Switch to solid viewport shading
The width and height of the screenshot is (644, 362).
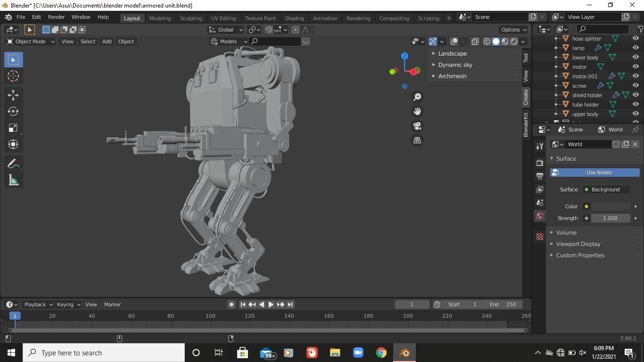(496, 41)
